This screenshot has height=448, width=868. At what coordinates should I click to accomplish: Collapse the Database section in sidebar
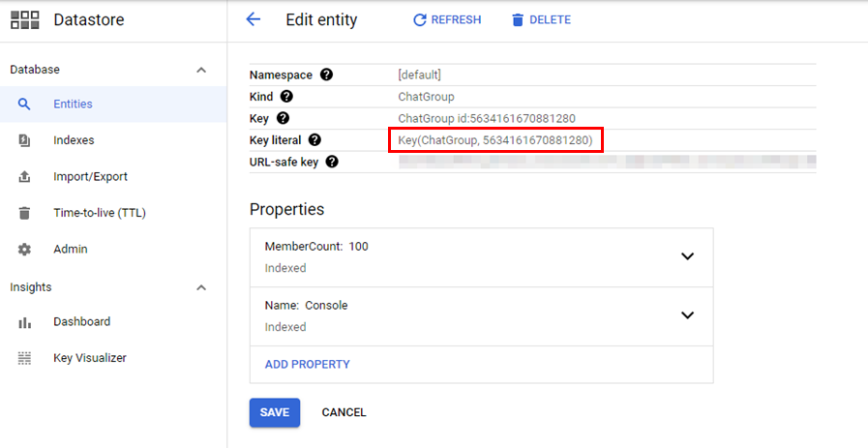201,70
